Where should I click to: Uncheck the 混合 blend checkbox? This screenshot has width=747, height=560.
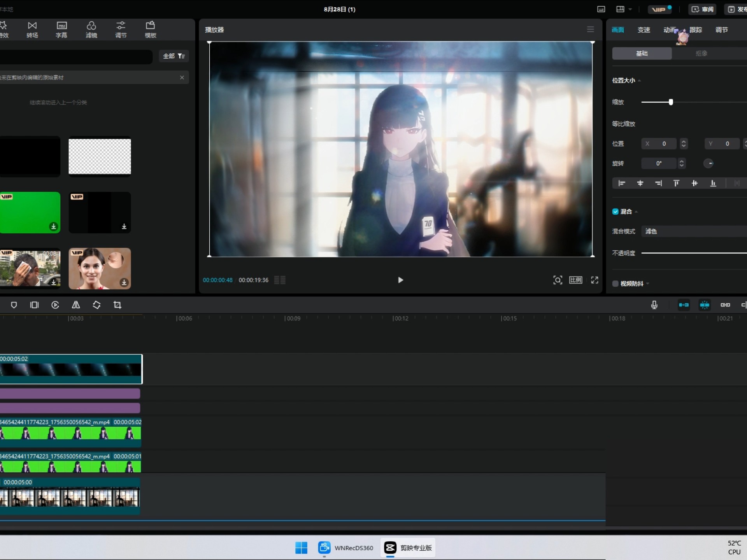coord(615,212)
